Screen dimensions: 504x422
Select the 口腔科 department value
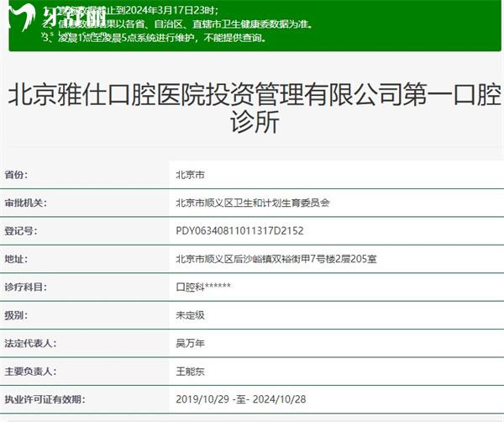[x=203, y=287]
